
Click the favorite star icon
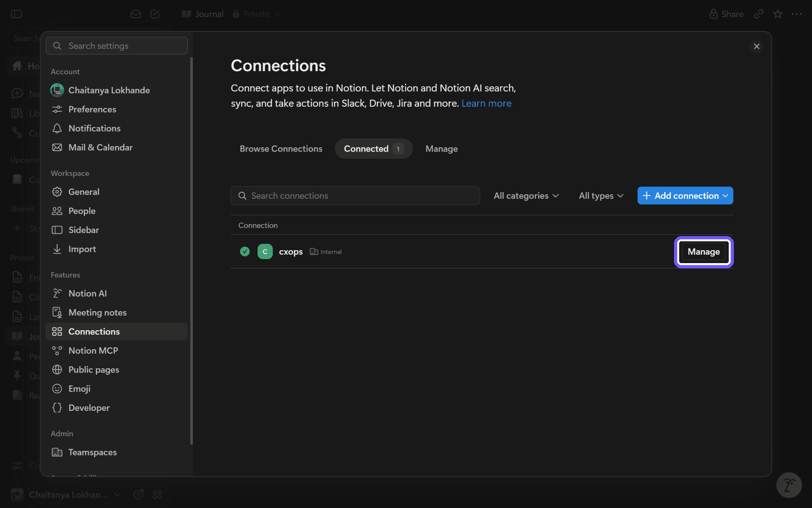coord(778,14)
